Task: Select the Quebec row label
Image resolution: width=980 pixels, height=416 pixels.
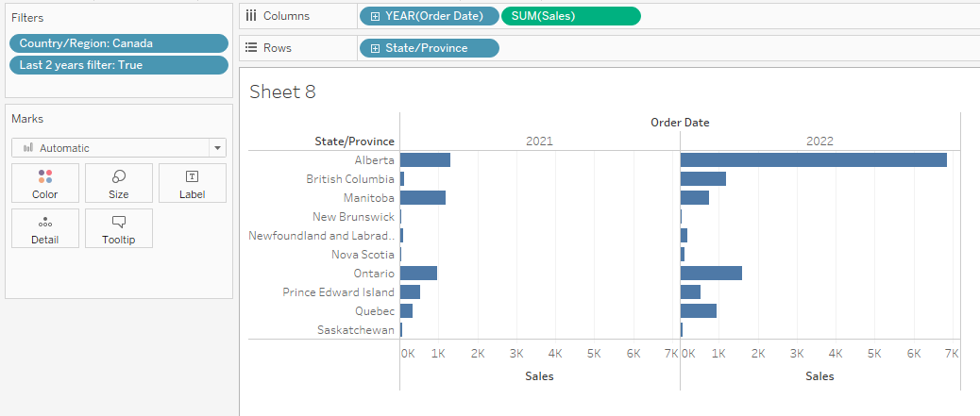Action: (374, 311)
